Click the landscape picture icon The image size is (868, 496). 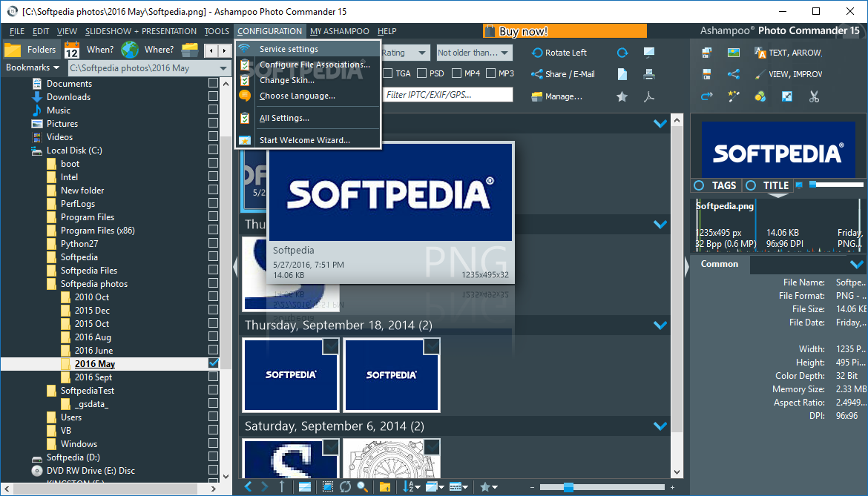(734, 53)
